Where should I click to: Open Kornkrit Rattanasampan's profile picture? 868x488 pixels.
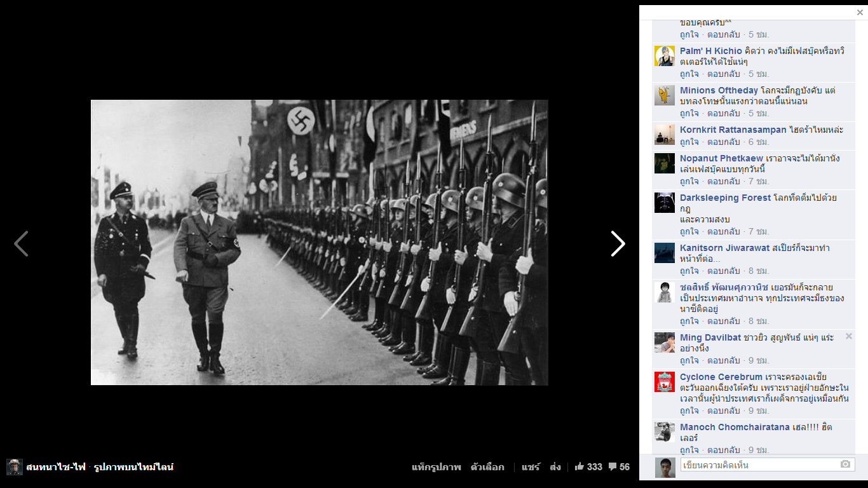tap(665, 135)
